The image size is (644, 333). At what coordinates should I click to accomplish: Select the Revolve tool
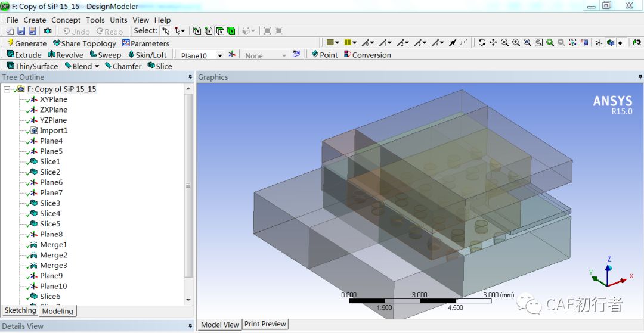click(66, 55)
